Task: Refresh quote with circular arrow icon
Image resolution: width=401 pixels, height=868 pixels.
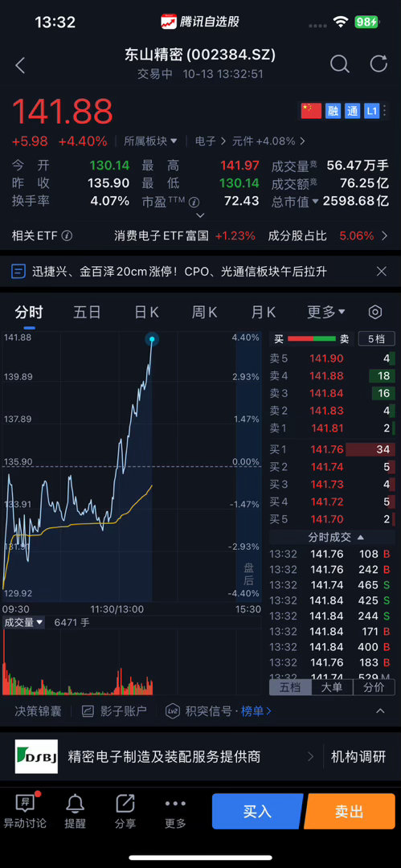Action: [x=378, y=63]
